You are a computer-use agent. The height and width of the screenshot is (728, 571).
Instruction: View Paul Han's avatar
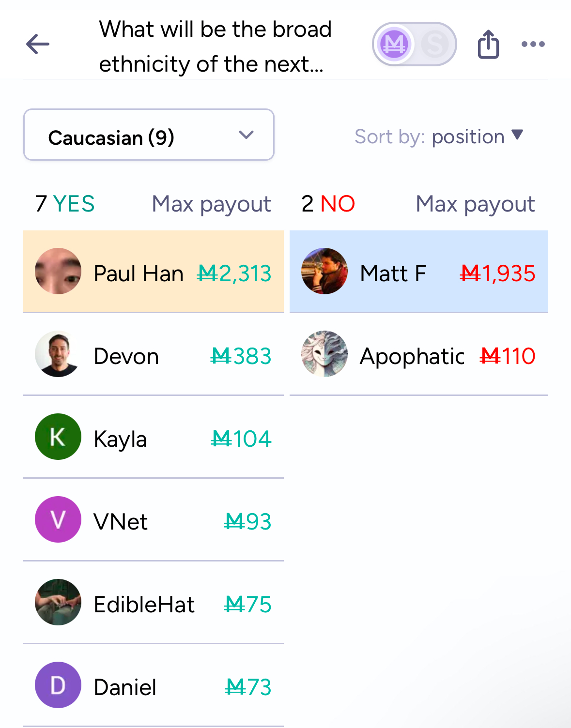[x=58, y=271]
